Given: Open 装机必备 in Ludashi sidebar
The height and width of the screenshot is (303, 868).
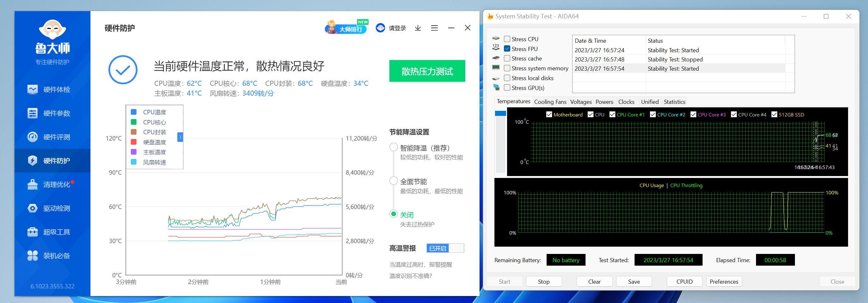Looking at the screenshot, I should 49,256.
